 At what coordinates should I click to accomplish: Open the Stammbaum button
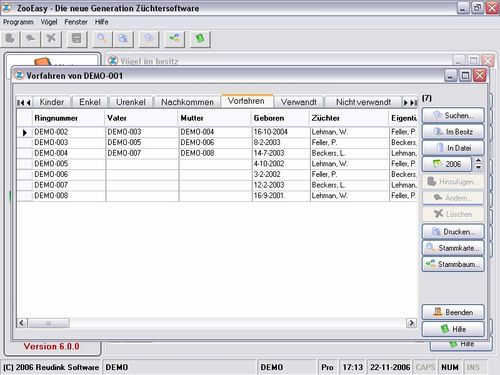[x=453, y=264]
